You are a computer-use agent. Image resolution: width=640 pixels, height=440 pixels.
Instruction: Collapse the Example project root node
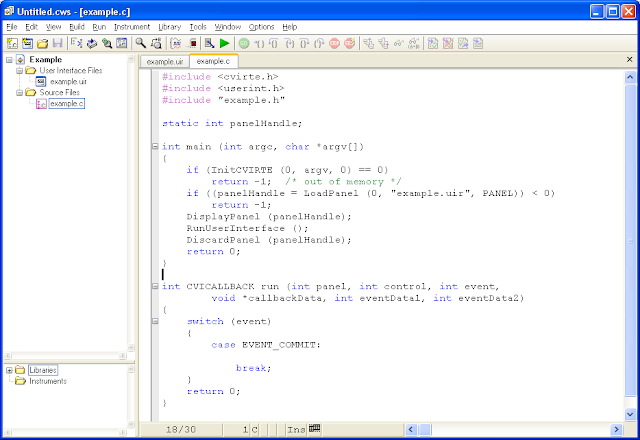point(9,60)
